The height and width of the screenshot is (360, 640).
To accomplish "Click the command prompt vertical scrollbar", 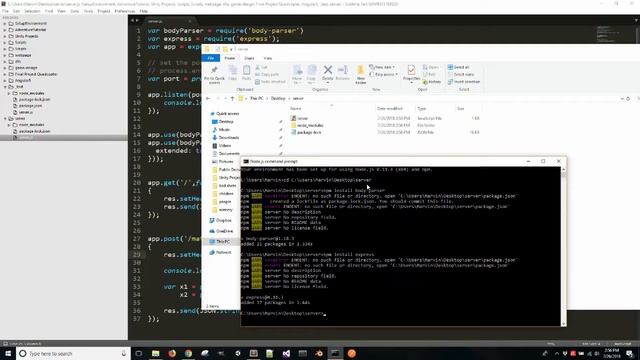I will pyautogui.click(x=564, y=246).
